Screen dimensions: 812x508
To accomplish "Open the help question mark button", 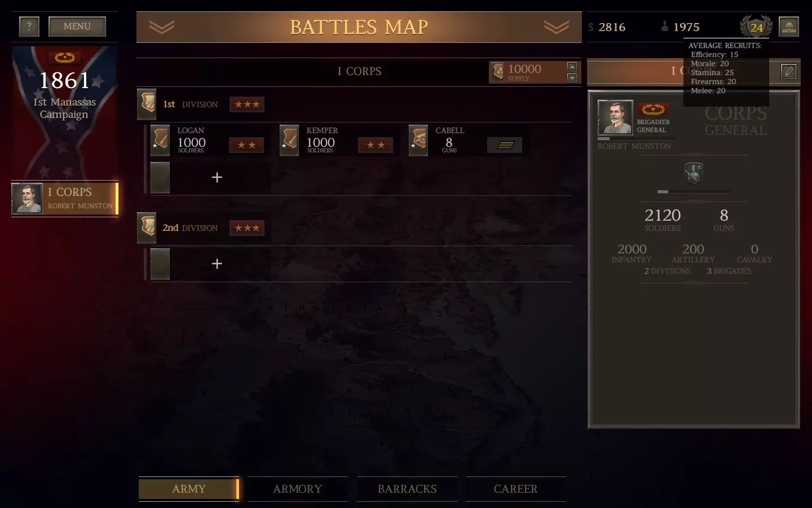I will pos(29,27).
